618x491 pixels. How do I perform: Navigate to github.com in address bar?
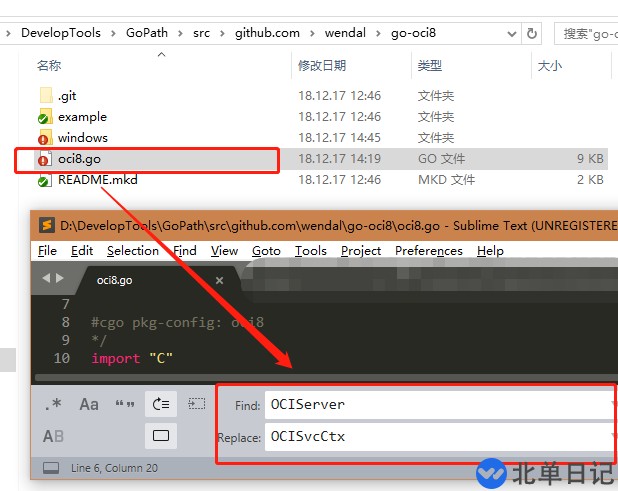[x=267, y=33]
